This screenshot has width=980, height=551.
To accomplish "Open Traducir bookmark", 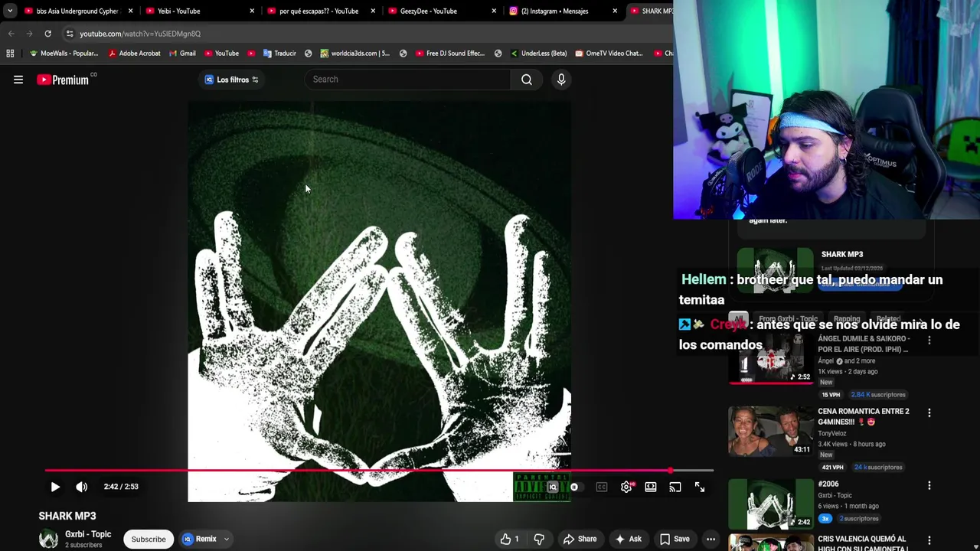I will (x=279, y=54).
